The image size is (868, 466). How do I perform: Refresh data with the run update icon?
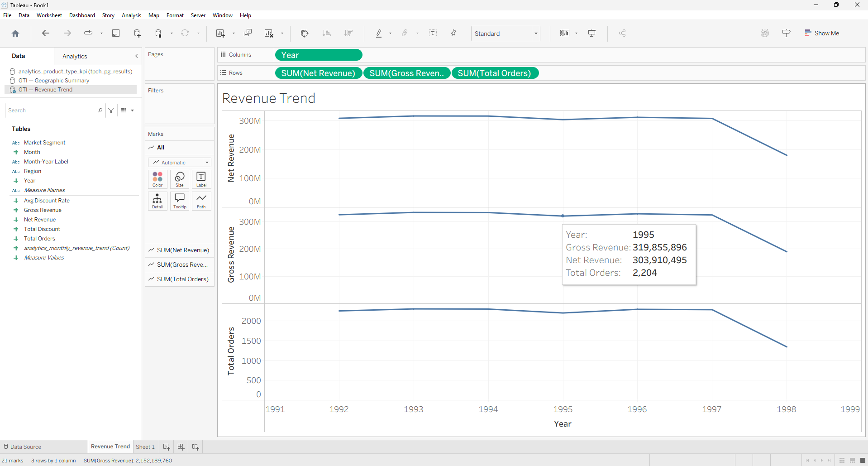coord(185,33)
